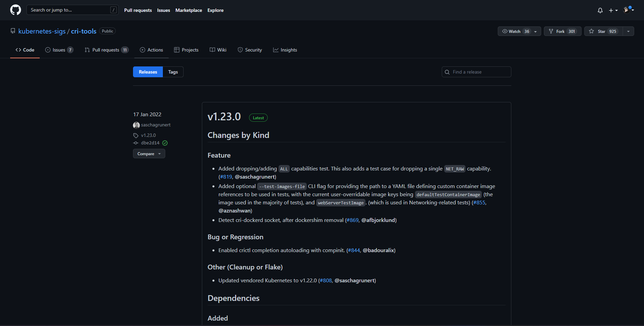This screenshot has width=644, height=326.
Task: Open the v1.23.0 tag link in sidebar
Action: click(x=148, y=135)
